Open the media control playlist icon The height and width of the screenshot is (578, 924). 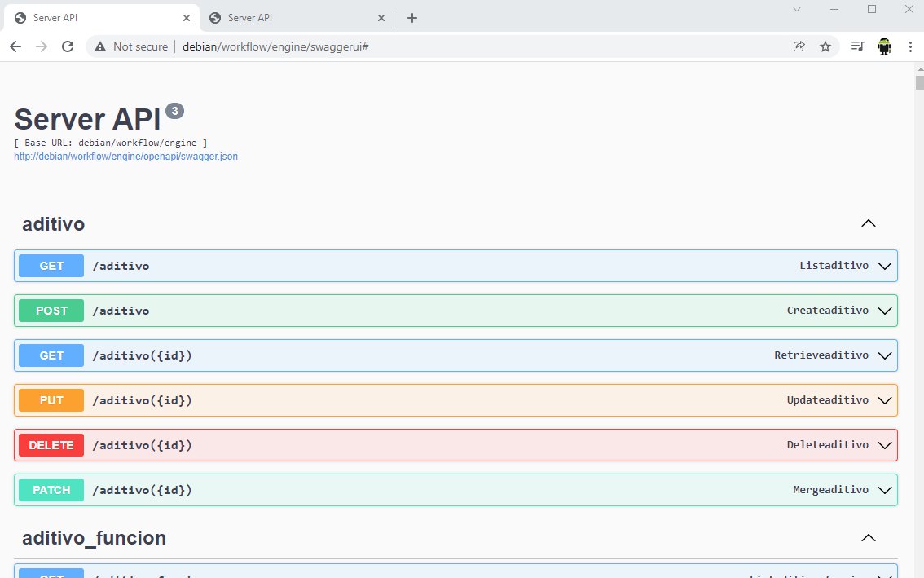(x=857, y=46)
